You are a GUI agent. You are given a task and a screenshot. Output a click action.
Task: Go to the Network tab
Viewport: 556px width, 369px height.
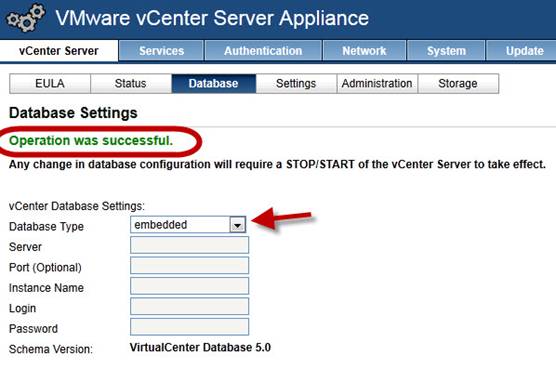tap(364, 51)
